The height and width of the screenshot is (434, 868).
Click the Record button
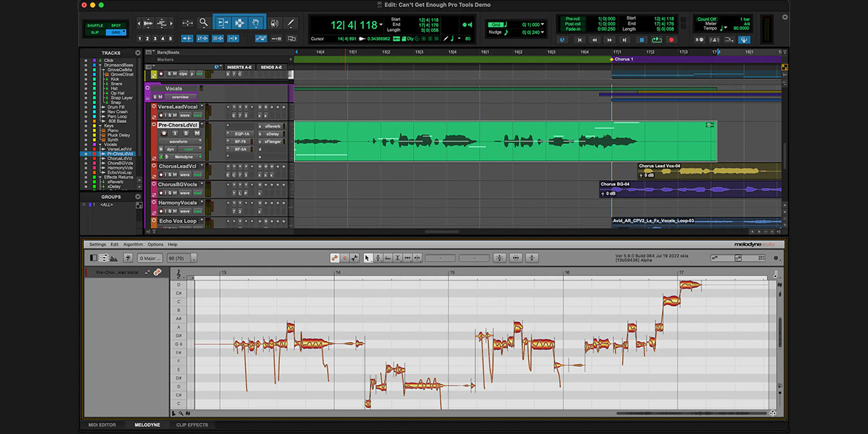672,40
